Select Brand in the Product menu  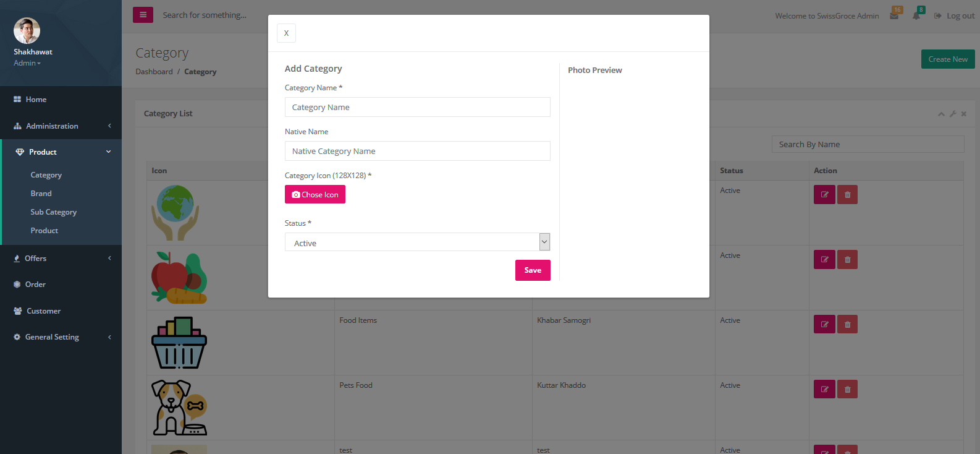point(41,193)
